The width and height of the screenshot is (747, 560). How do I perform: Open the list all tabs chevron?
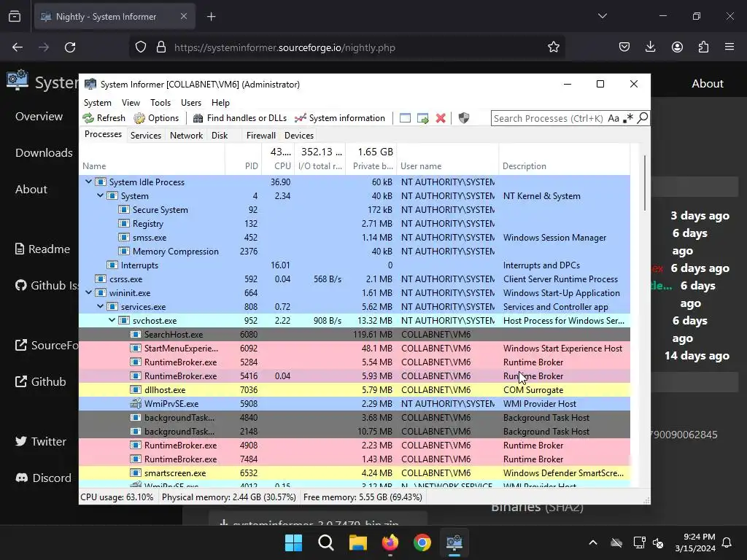click(602, 16)
